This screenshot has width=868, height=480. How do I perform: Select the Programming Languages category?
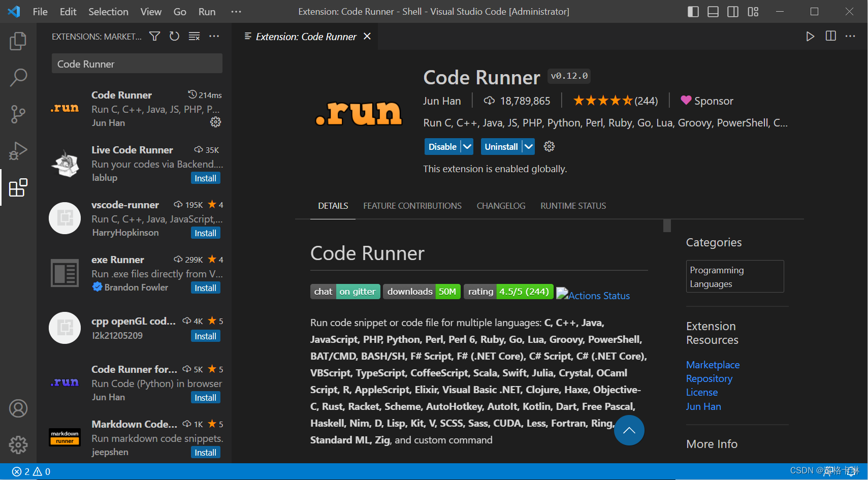coord(735,277)
